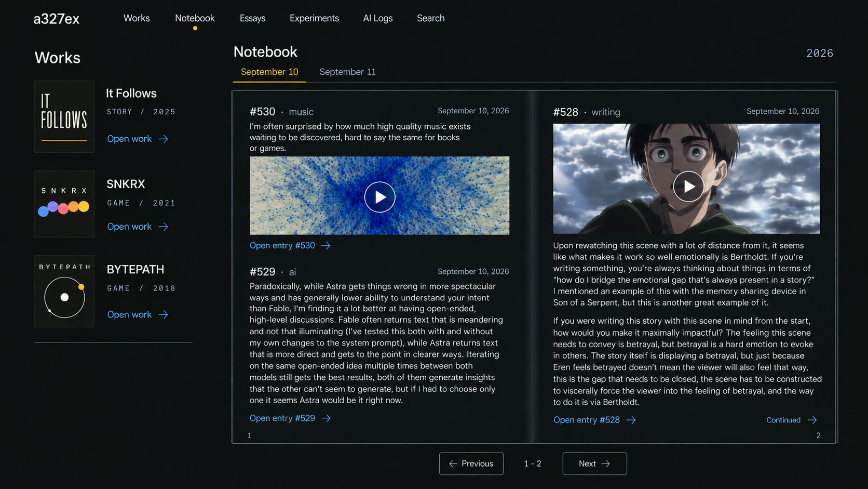Click the #529 entry number heading

(x=263, y=272)
